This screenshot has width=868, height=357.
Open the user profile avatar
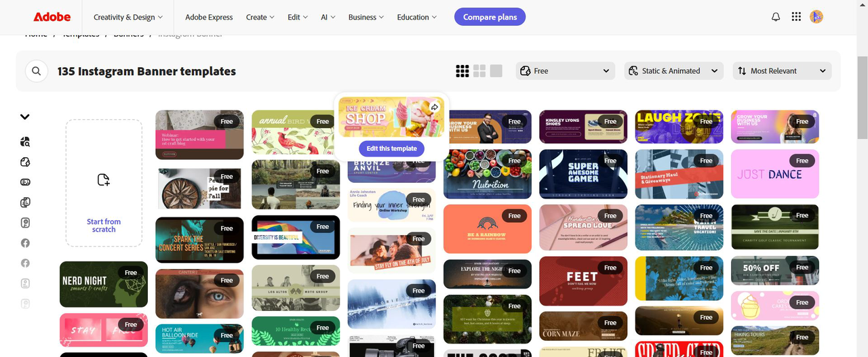click(816, 17)
